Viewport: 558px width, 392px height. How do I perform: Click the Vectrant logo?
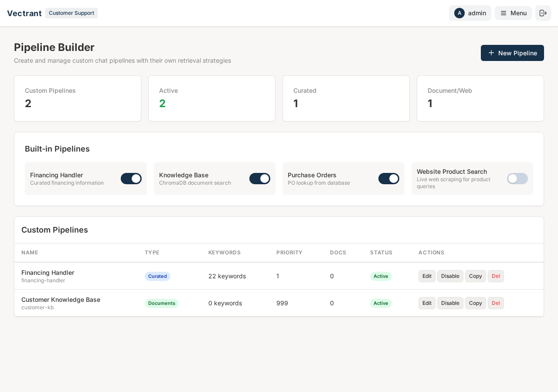pyautogui.click(x=24, y=13)
